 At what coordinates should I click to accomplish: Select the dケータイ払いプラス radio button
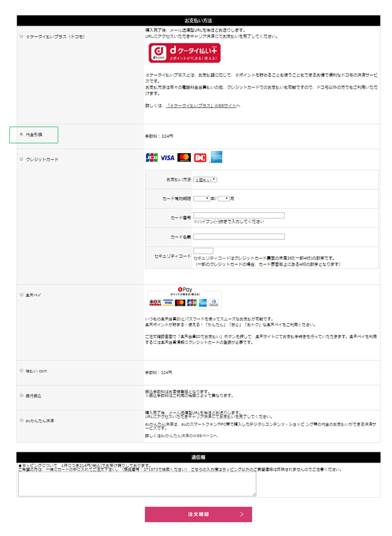(x=22, y=36)
